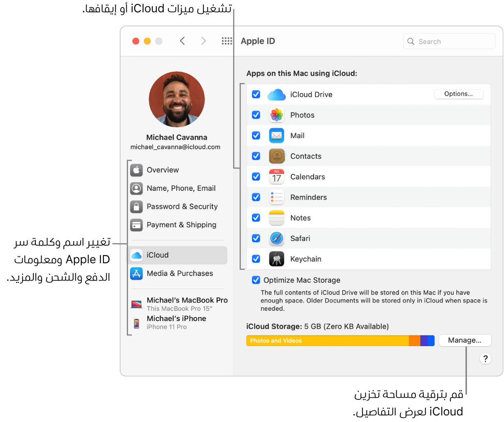Toggle the Mail checkbox

256,136
